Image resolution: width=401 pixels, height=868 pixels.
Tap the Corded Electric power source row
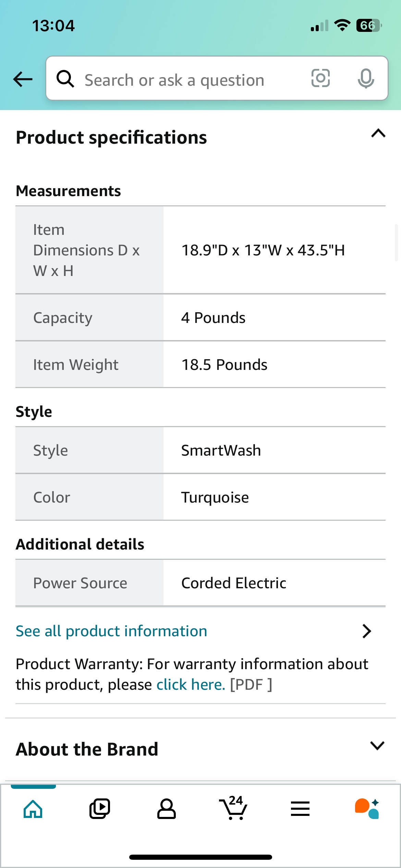(234, 583)
